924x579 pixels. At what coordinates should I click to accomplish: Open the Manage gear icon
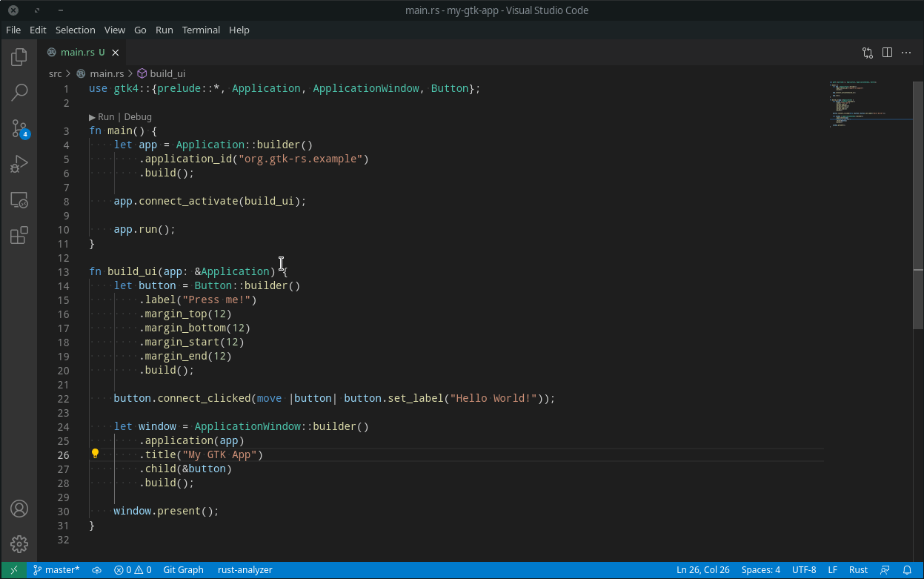(19, 544)
